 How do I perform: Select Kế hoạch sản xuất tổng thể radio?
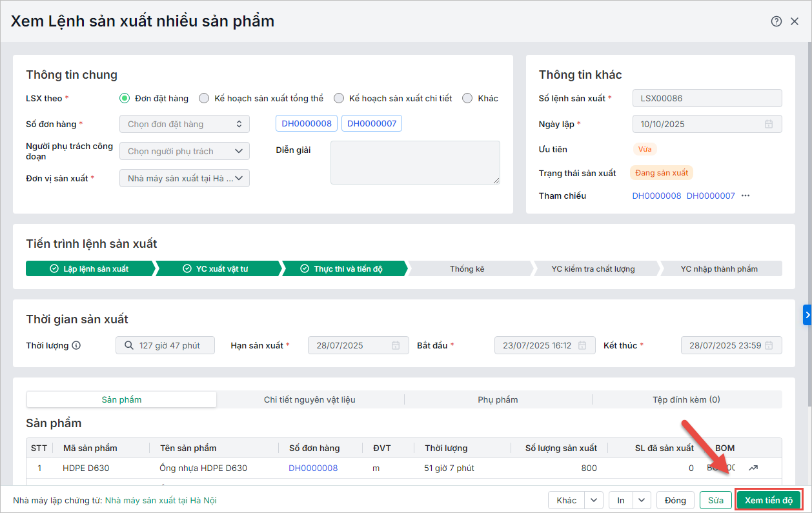click(204, 98)
